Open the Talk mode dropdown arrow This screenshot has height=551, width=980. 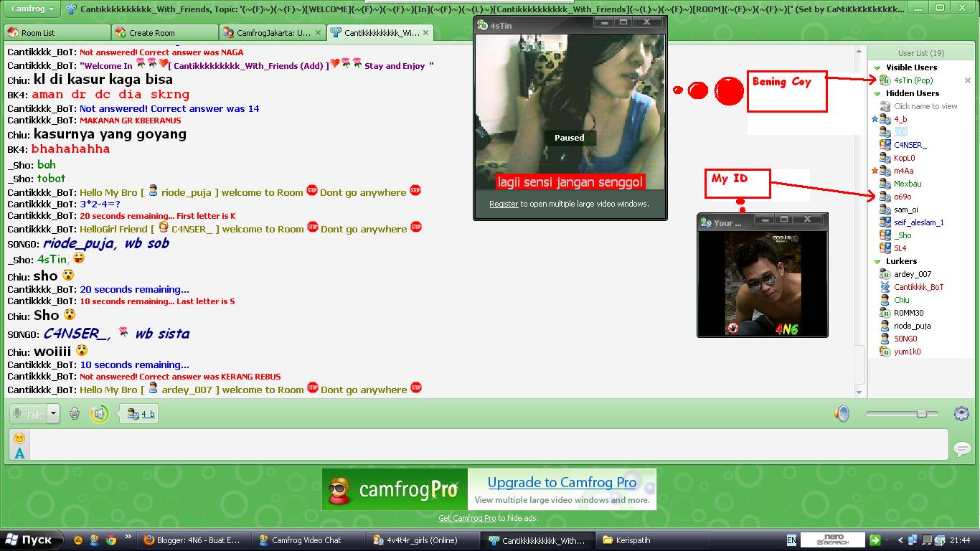[53, 414]
